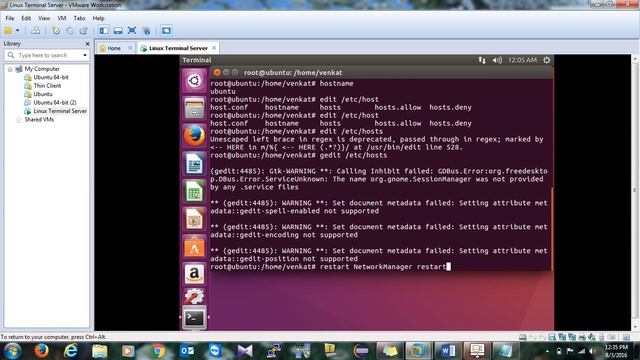Click the send Ctrl+Alt+Del toolbar icon

[x=36, y=31]
